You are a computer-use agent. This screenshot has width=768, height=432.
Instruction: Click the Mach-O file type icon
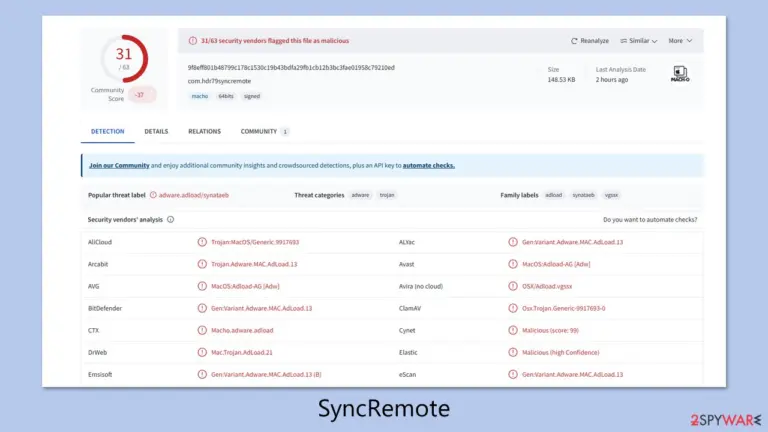coord(680,74)
